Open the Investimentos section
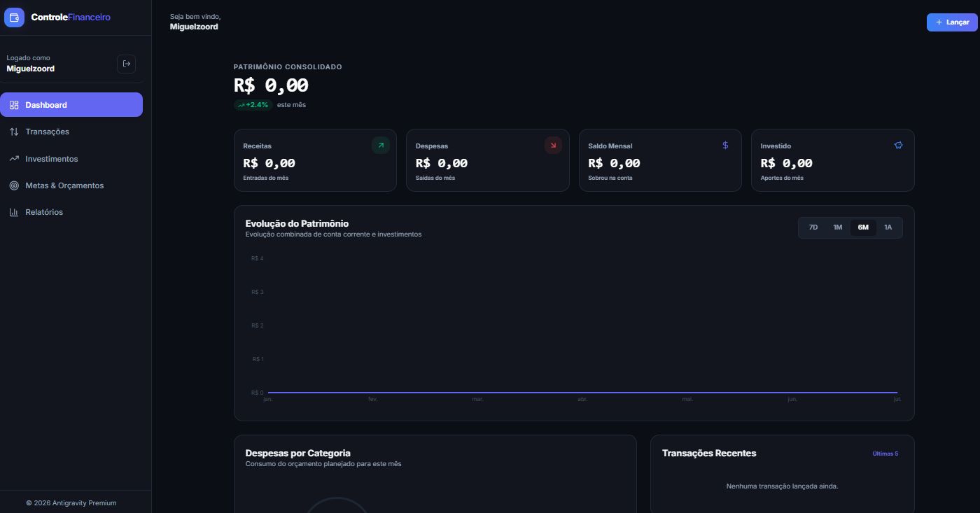980x513 pixels. pos(71,159)
